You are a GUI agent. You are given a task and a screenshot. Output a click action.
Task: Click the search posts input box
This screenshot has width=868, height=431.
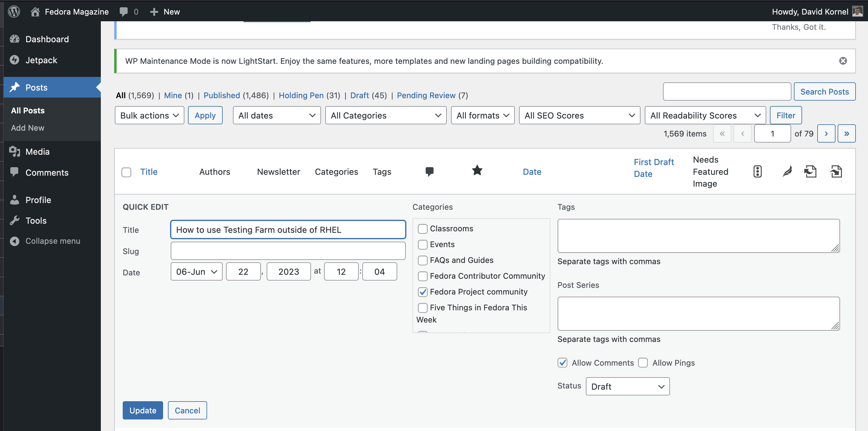[727, 92]
